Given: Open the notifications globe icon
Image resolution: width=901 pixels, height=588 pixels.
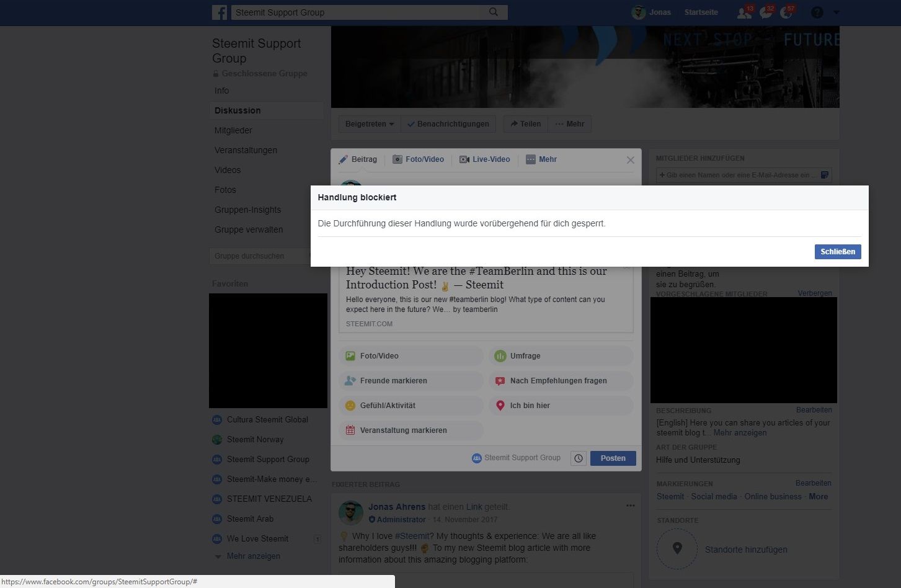Looking at the screenshot, I should (x=786, y=12).
